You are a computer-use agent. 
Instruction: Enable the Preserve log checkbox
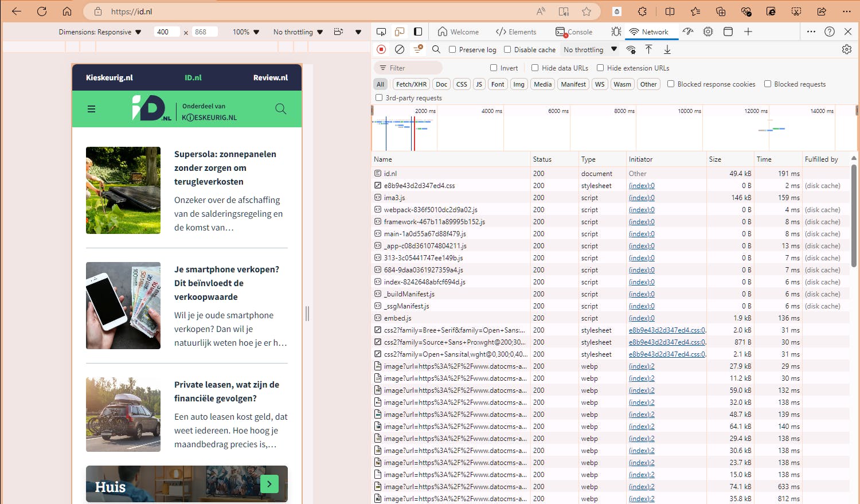tap(452, 50)
